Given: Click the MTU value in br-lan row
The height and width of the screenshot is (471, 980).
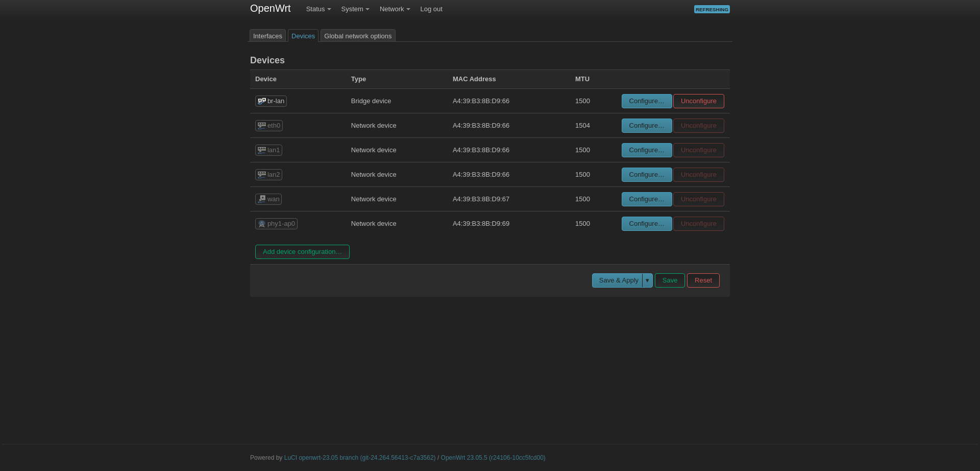Looking at the screenshot, I should pyautogui.click(x=582, y=101).
